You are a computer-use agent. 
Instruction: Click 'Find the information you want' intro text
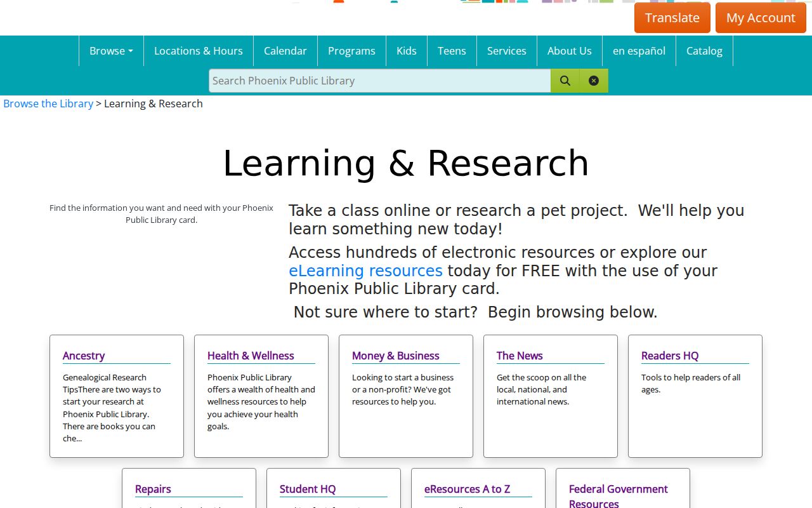tap(161, 214)
